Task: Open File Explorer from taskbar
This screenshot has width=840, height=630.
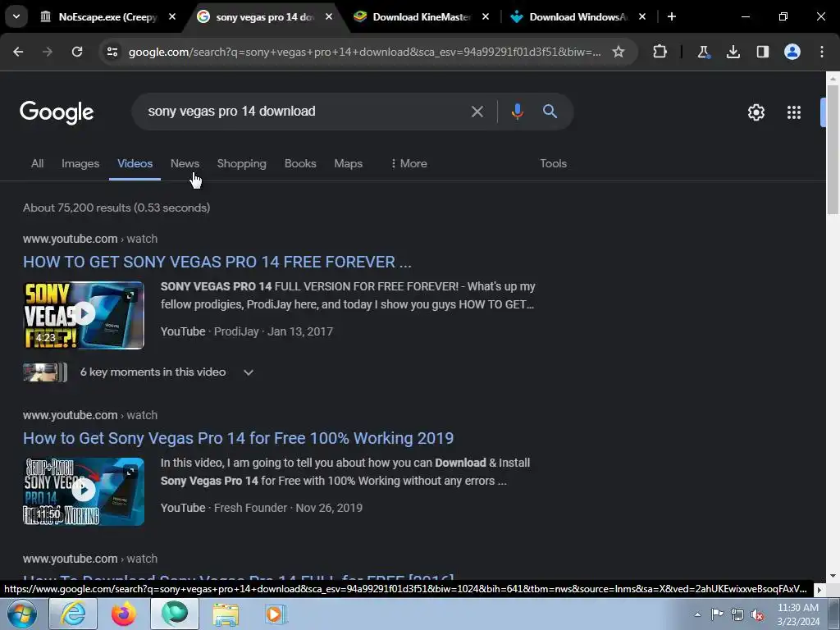Action: pos(226,614)
